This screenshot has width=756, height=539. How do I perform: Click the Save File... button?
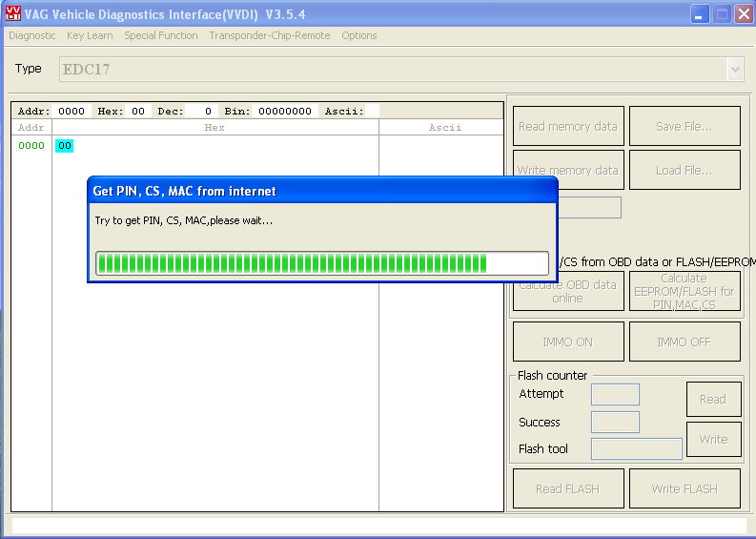(x=684, y=126)
